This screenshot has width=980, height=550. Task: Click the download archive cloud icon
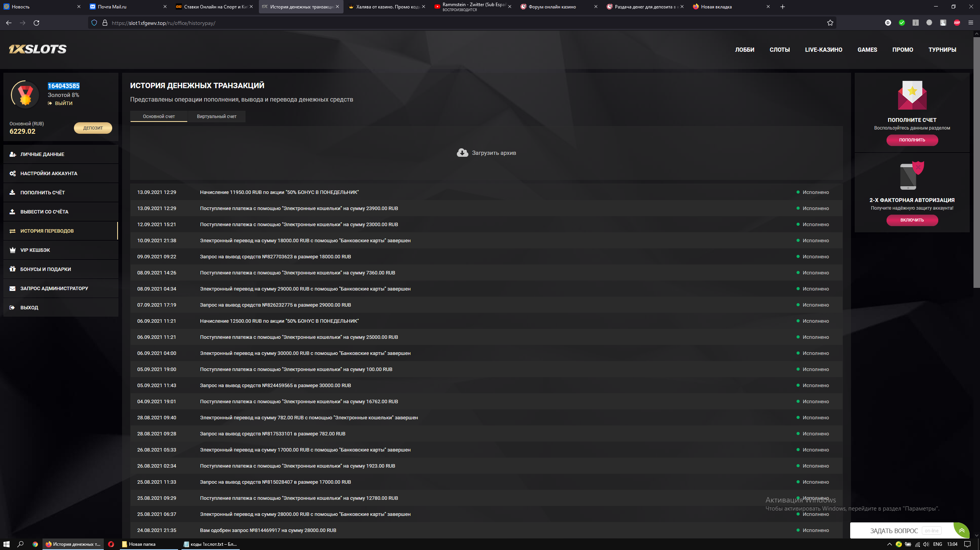[462, 153]
